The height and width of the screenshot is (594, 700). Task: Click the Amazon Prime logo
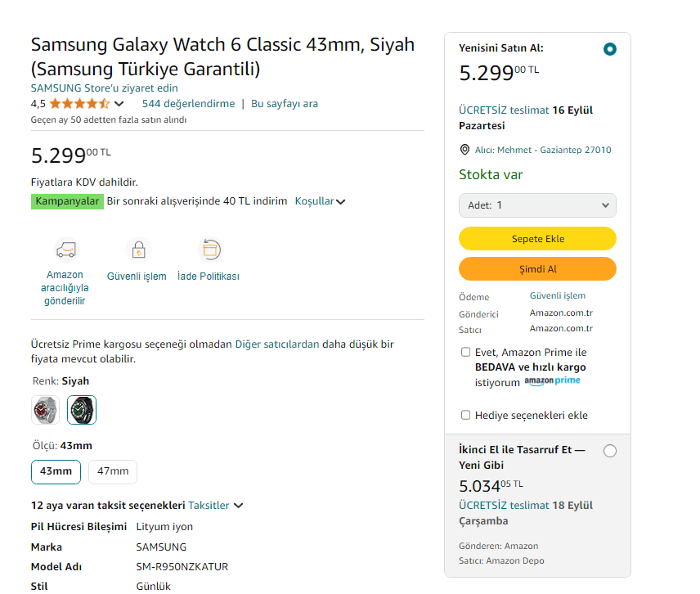tap(552, 381)
